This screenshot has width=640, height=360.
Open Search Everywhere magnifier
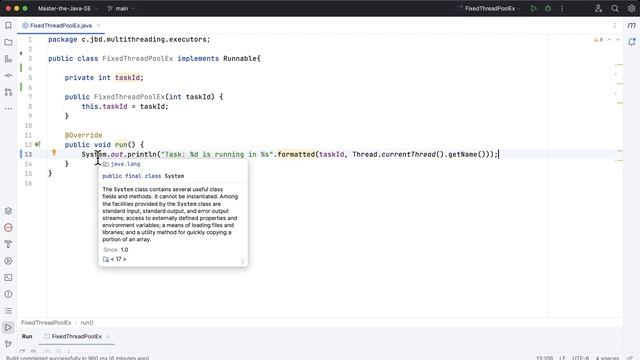tap(615, 8)
